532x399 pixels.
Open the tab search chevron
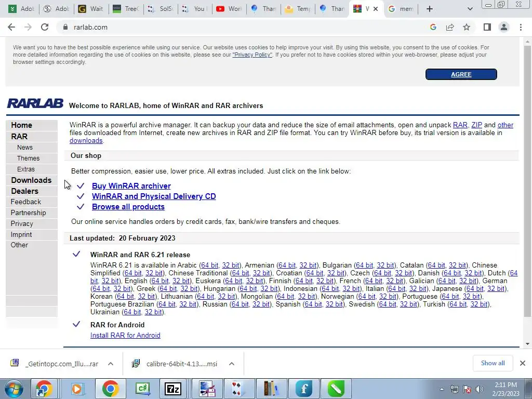470,9
